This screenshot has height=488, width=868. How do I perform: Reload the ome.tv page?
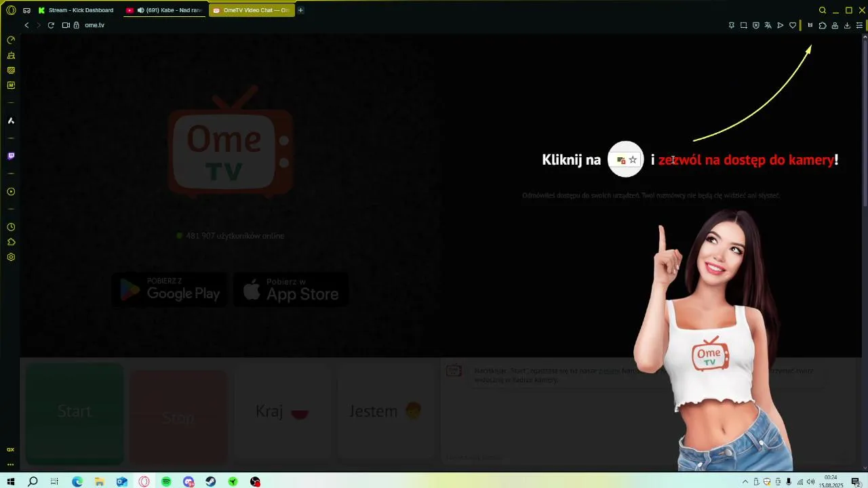pyautogui.click(x=51, y=25)
